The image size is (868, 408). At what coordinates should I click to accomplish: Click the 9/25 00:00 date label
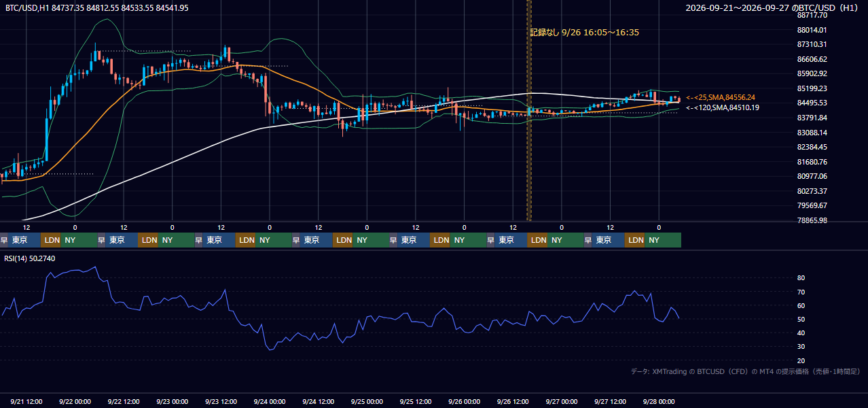click(367, 401)
